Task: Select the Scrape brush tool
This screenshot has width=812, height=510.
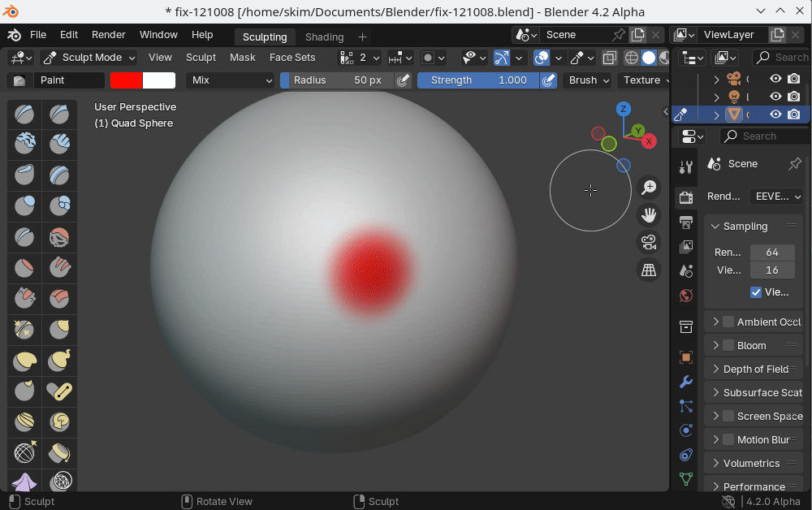Action: (24, 298)
